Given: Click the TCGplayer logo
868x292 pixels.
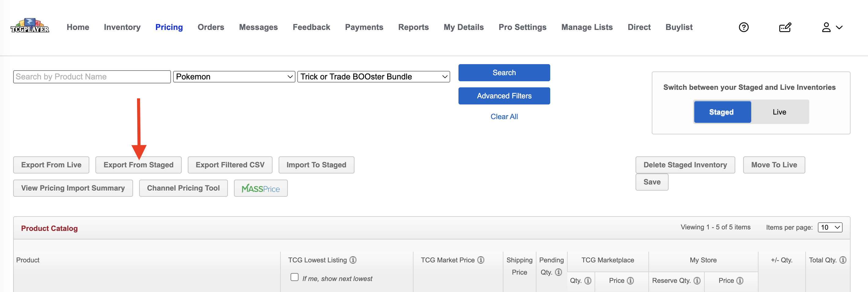Looking at the screenshot, I should 30,26.
